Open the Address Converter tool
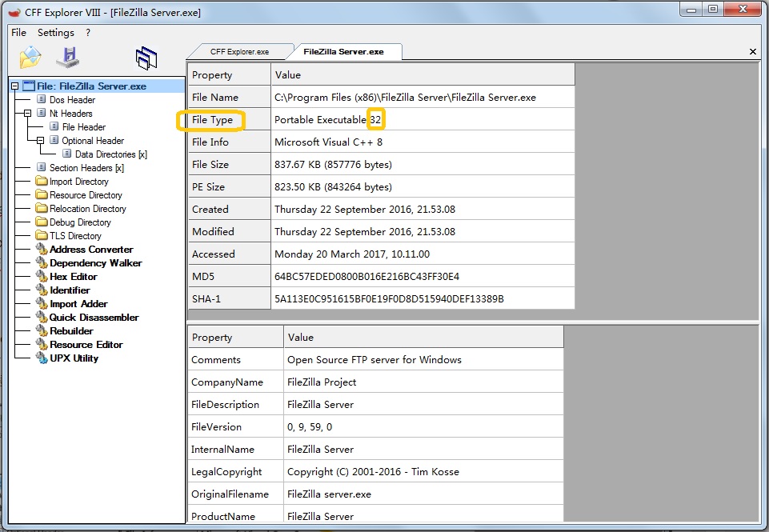Image resolution: width=769 pixels, height=532 pixels. (88, 249)
